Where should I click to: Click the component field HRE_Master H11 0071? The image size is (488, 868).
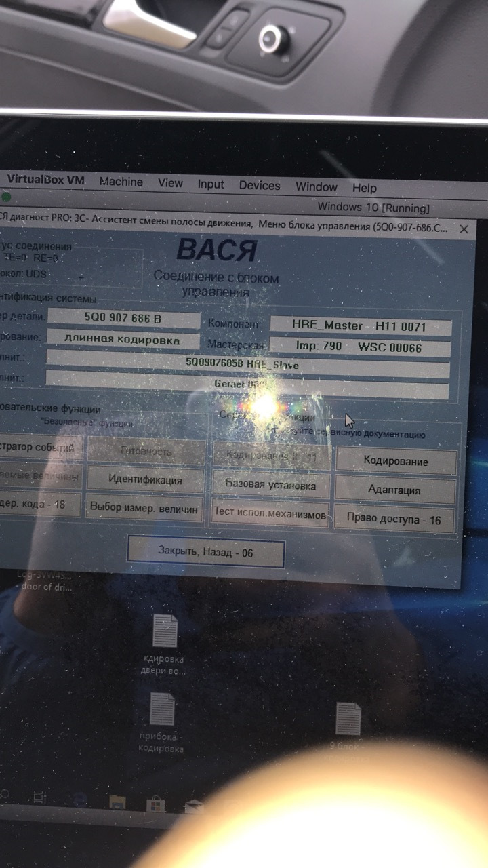pos(361,325)
